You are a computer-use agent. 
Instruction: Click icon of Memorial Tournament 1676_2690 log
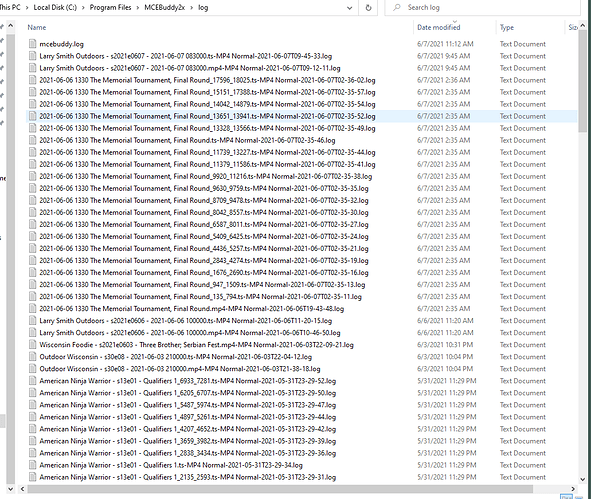(x=33, y=272)
